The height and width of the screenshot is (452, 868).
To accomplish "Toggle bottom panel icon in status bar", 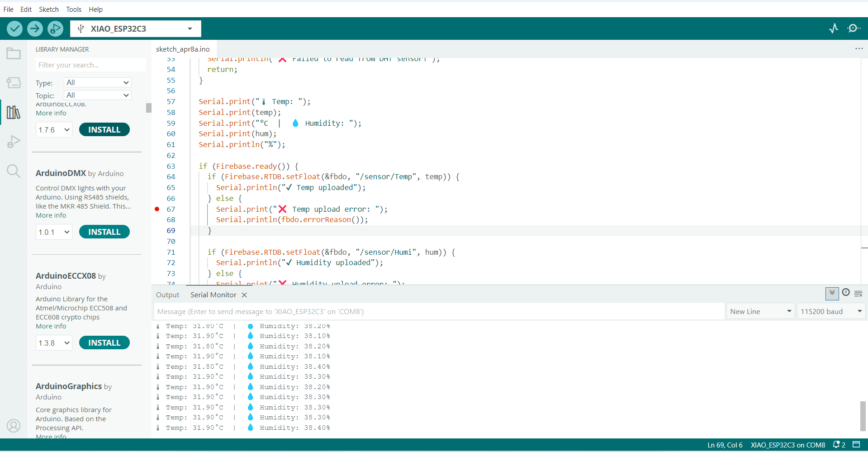I will (x=856, y=444).
